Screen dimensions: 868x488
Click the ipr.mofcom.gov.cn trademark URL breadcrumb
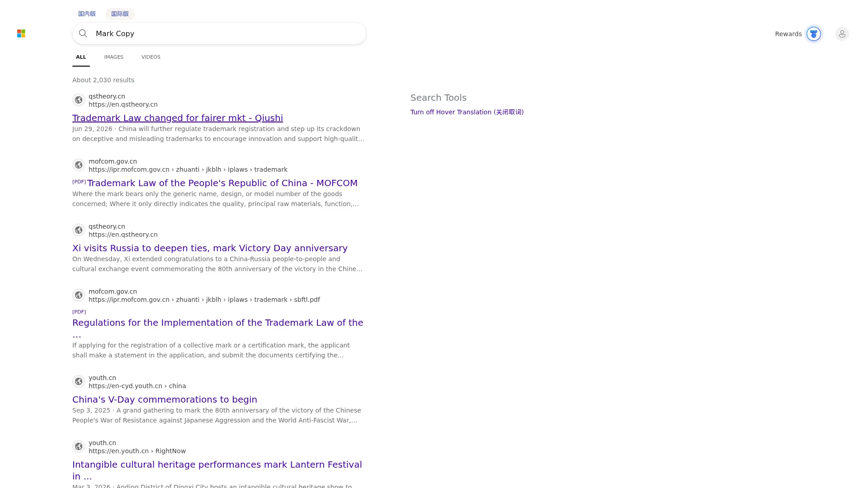(x=188, y=169)
